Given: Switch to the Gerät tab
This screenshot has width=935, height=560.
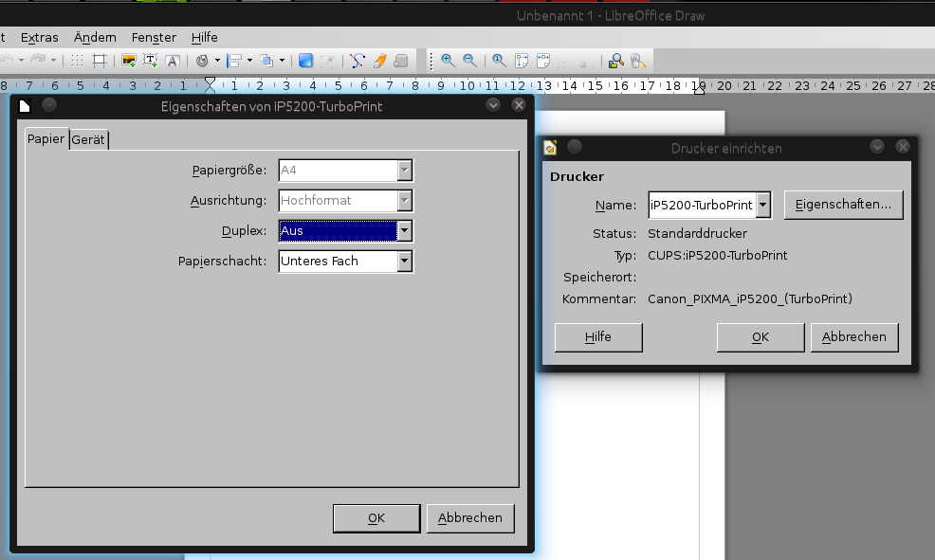Looking at the screenshot, I should point(89,139).
